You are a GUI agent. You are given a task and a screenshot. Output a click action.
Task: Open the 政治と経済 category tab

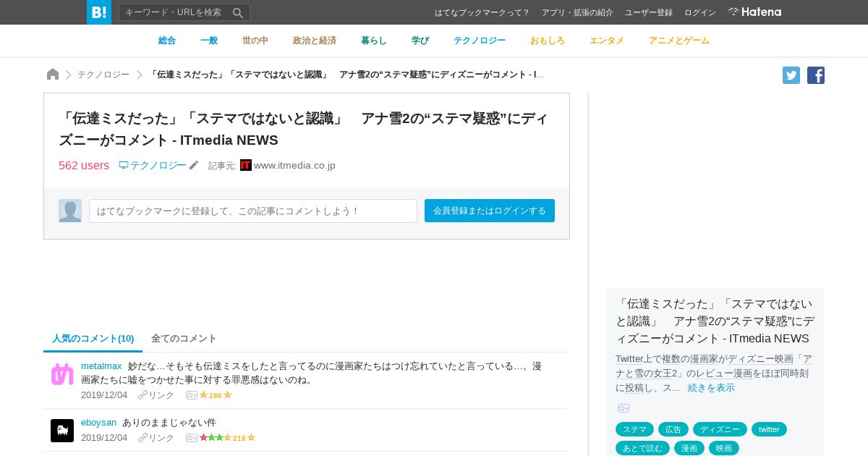pyautogui.click(x=315, y=41)
